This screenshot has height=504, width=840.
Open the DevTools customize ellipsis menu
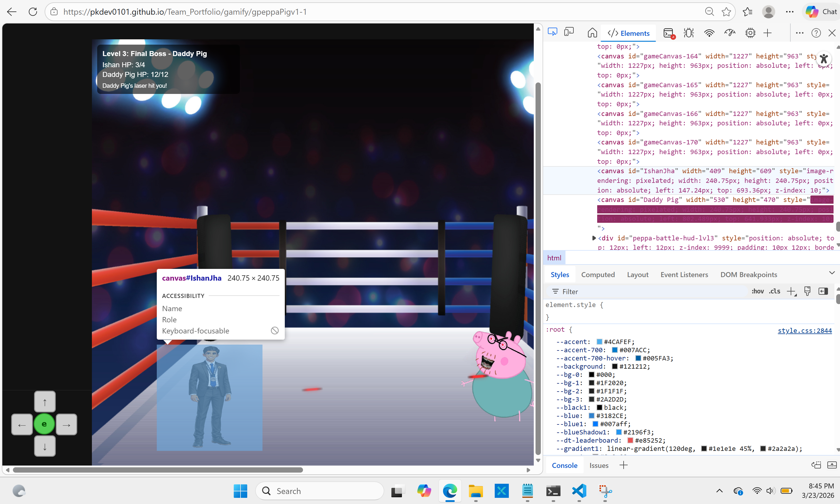pyautogui.click(x=799, y=33)
